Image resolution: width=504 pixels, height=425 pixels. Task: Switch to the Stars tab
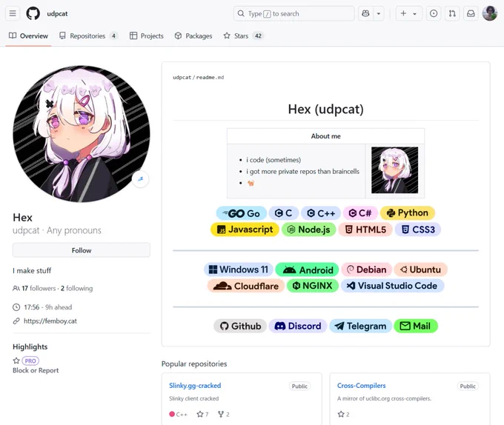click(x=243, y=36)
